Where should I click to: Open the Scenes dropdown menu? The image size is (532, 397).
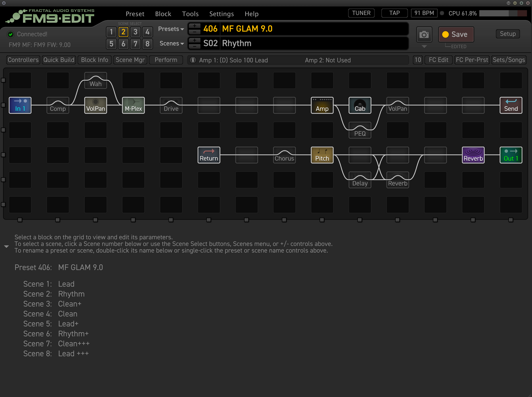[x=171, y=43]
